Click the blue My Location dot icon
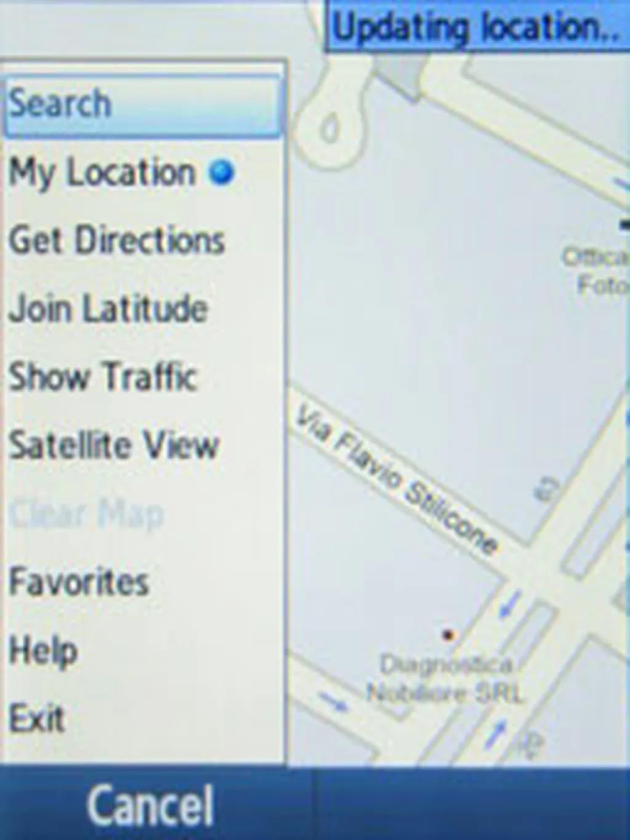Image resolution: width=630 pixels, height=840 pixels. tap(221, 172)
